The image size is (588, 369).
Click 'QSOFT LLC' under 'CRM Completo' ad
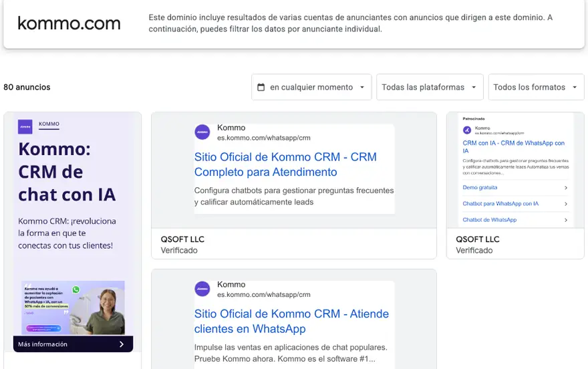182,239
